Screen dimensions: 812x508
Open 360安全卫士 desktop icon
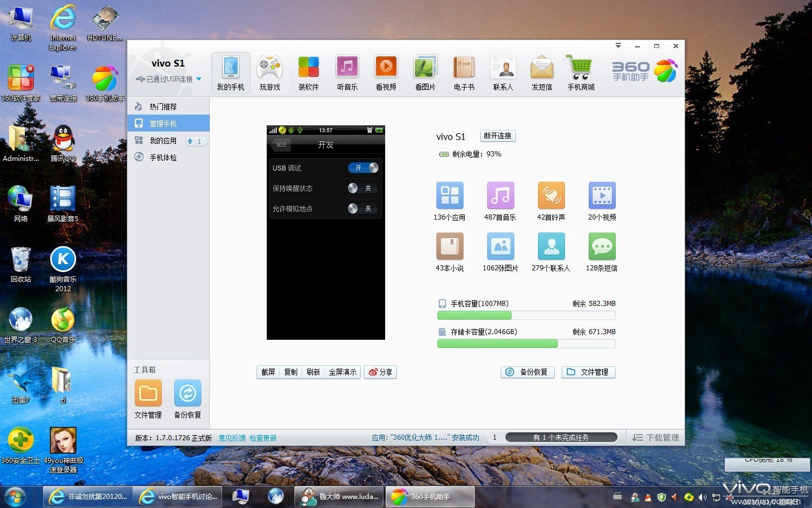[20, 446]
